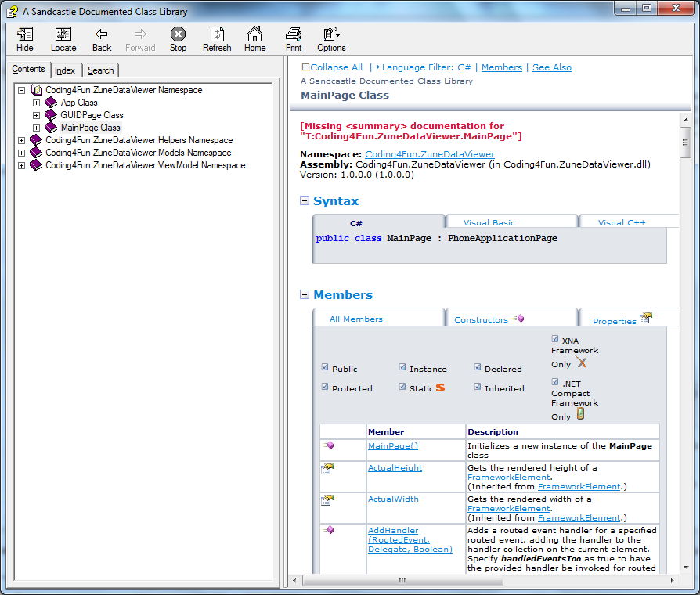This screenshot has width=700, height=595.
Task: Show Visual C++ syntax tab
Action: pos(622,223)
